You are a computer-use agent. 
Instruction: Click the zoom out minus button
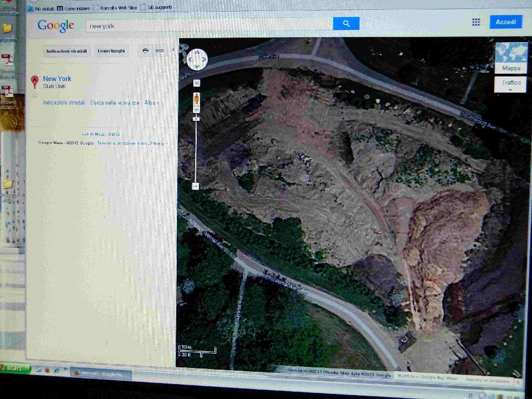coord(195,186)
